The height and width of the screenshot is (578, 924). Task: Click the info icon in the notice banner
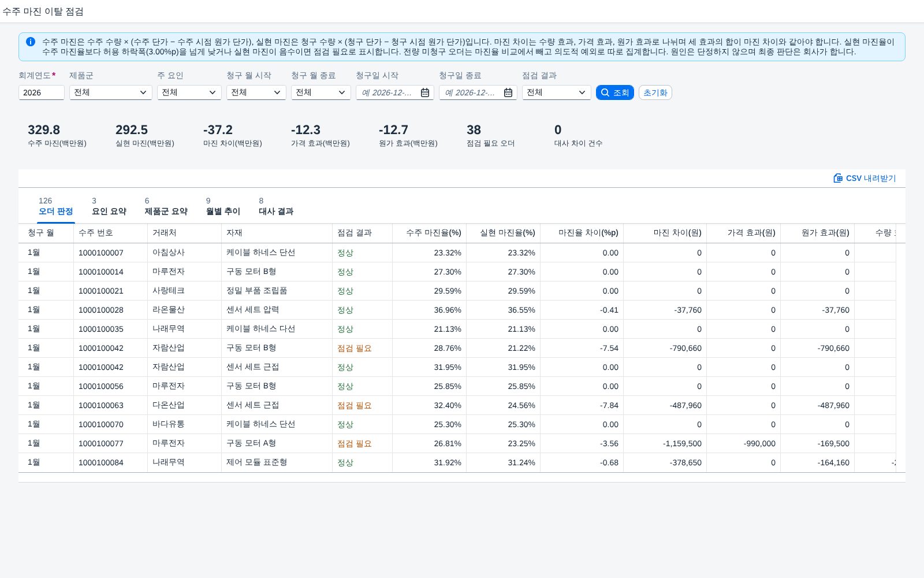point(31,42)
